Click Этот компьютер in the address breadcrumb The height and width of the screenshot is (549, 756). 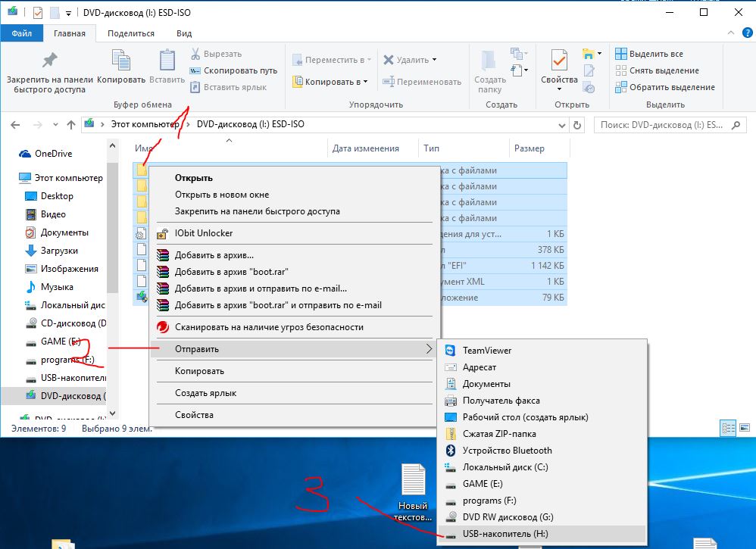[145, 124]
